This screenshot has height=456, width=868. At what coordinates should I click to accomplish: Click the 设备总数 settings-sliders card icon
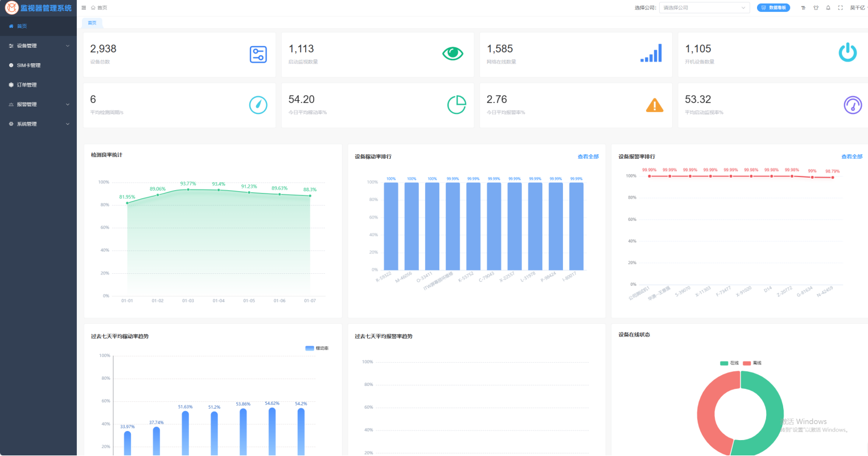[258, 55]
